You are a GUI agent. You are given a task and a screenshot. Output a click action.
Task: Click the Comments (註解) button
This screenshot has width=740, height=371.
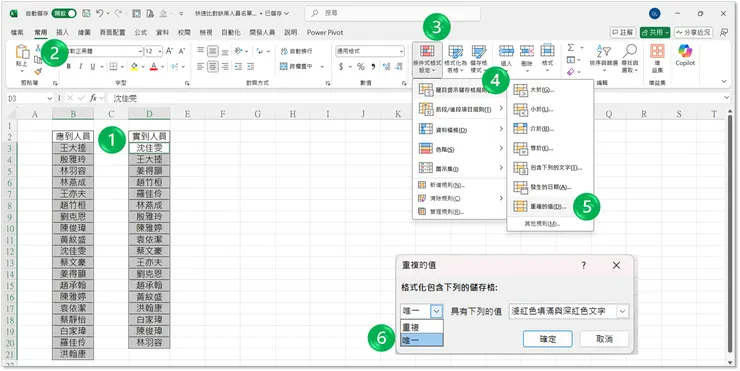point(622,33)
